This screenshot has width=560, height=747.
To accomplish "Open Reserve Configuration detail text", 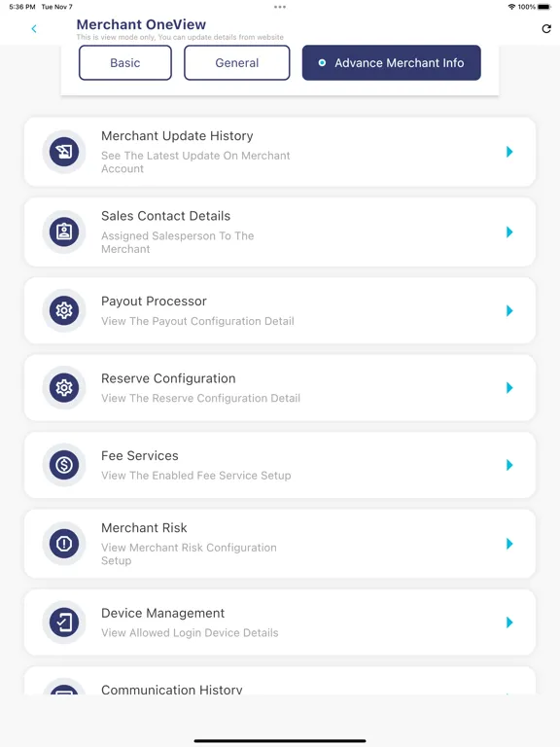I will coord(200,398).
